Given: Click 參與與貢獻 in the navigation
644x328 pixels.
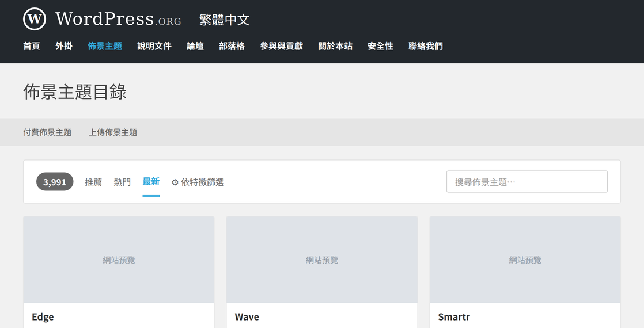Looking at the screenshot, I should pos(281,47).
